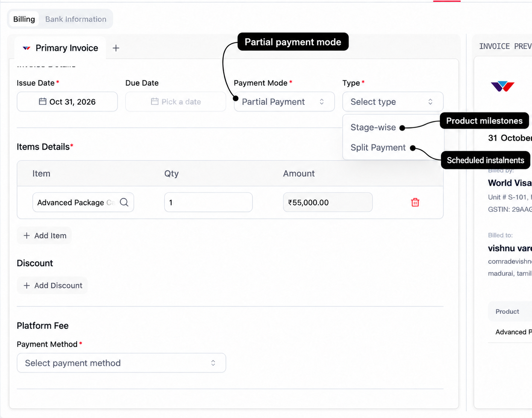Click the Product header in invoice preview
This screenshot has width=532, height=418.
(x=507, y=312)
